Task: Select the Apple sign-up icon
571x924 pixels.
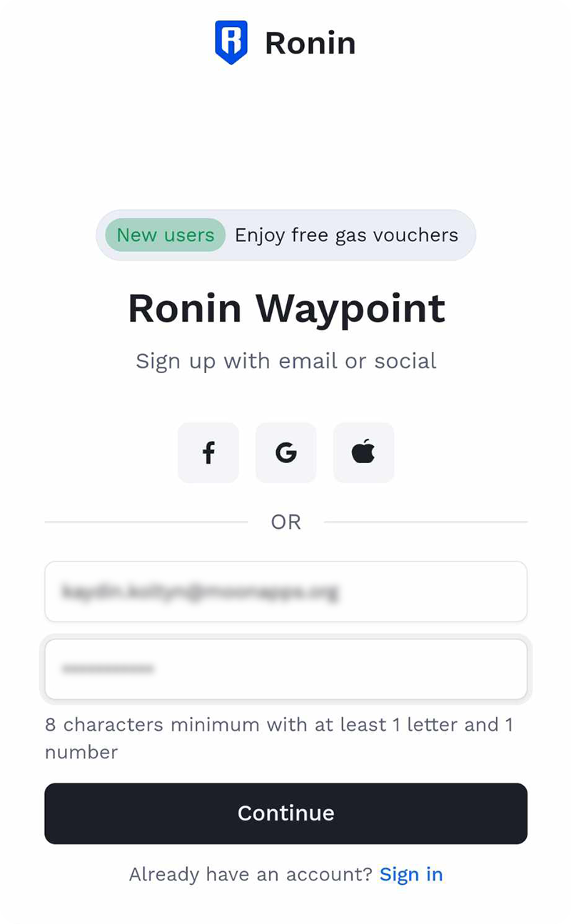Action: coord(364,452)
